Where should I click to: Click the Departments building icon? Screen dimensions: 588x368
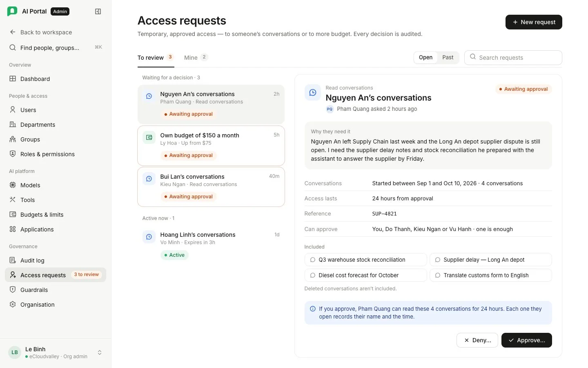click(x=13, y=125)
